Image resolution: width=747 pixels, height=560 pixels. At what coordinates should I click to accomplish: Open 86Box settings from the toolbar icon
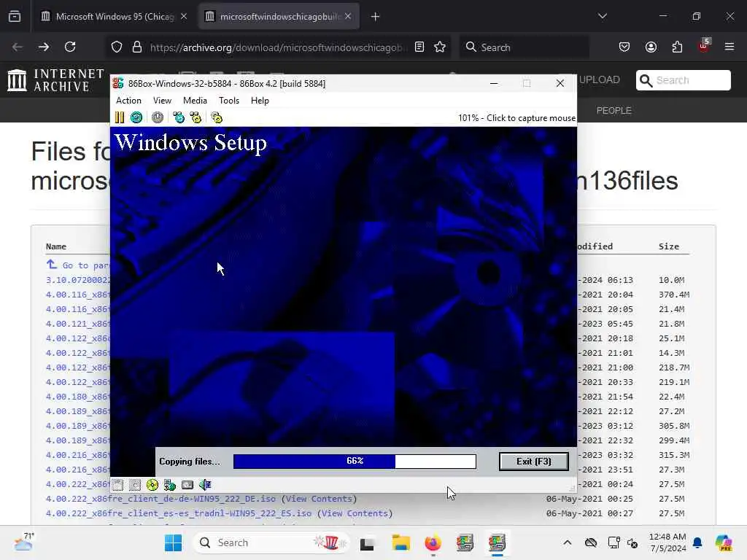(x=217, y=117)
